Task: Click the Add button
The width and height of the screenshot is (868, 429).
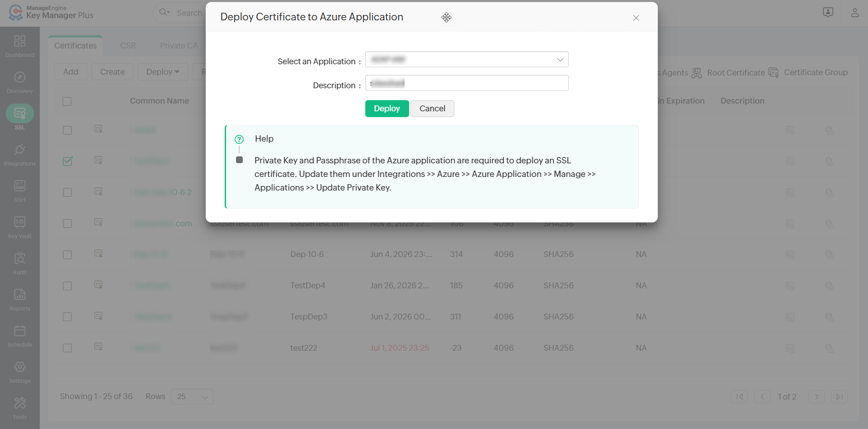Action: [71, 72]
